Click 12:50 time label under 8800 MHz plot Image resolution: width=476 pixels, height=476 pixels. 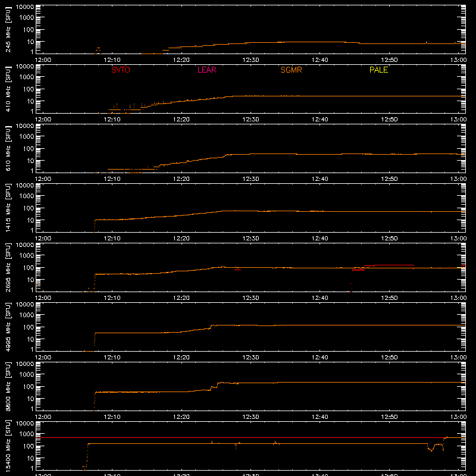point(389,417)
